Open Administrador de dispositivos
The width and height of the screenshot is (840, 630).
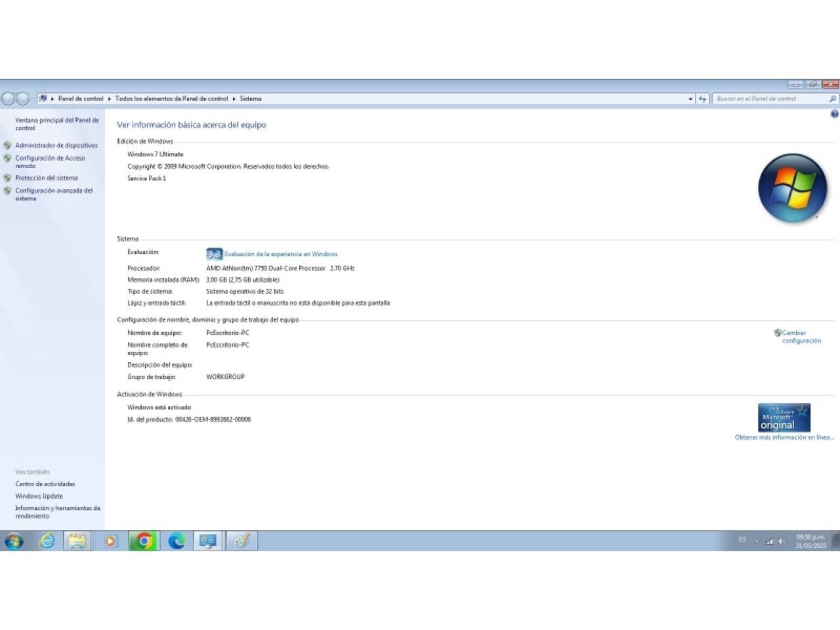56,145
